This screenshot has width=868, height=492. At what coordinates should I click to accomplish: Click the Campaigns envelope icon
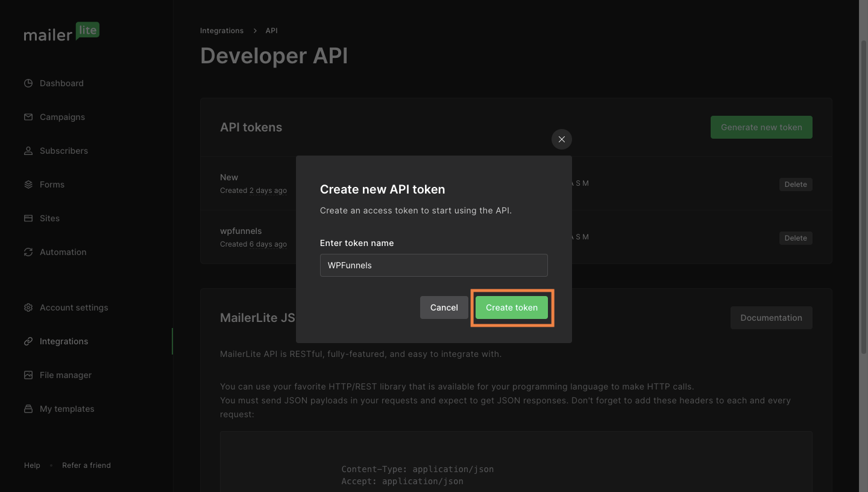[x=28, y=117]
